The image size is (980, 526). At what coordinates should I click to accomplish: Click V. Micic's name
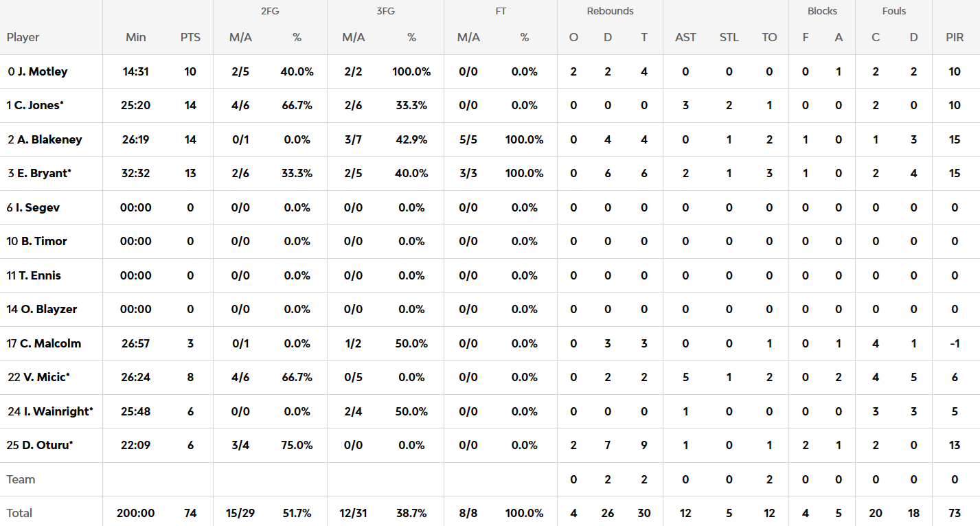[45, 377]
